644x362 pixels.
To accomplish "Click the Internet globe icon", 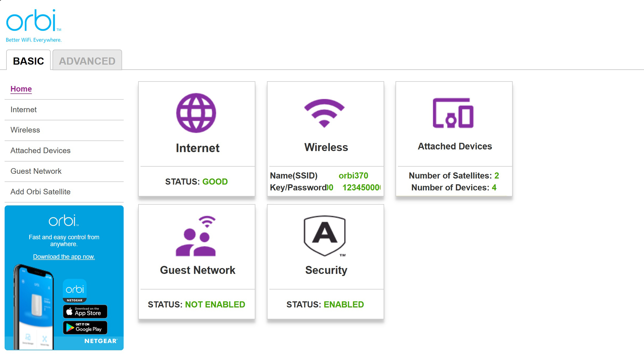I will [196, 113].
